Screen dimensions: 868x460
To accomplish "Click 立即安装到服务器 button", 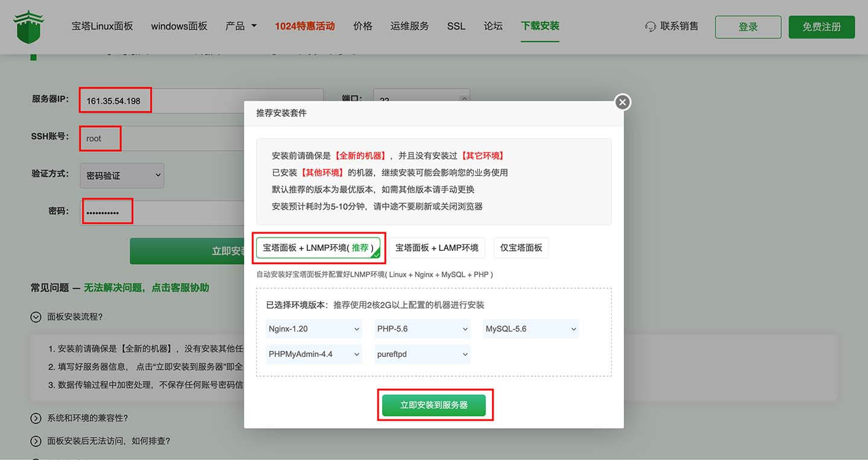I will click(x=434, y=405).
